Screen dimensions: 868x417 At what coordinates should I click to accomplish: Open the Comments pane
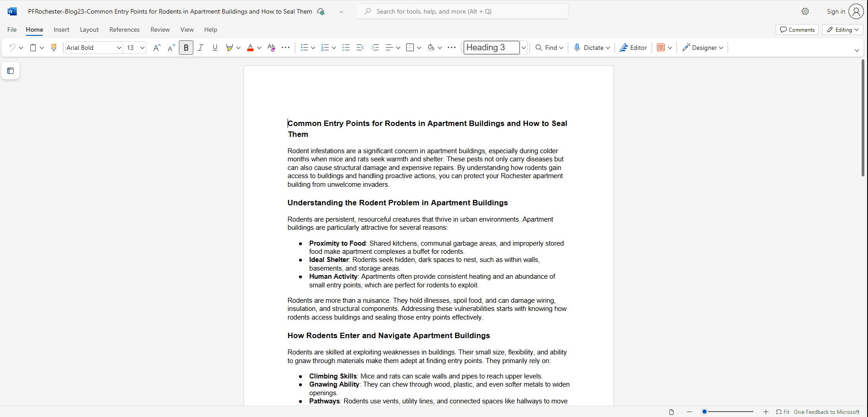point(797,29)
